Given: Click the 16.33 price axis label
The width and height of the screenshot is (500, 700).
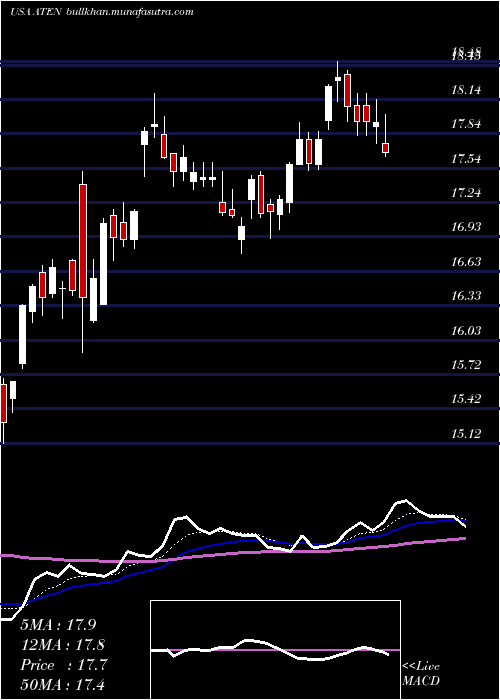Looking at the screenshot, I should [x=466, y=296].
